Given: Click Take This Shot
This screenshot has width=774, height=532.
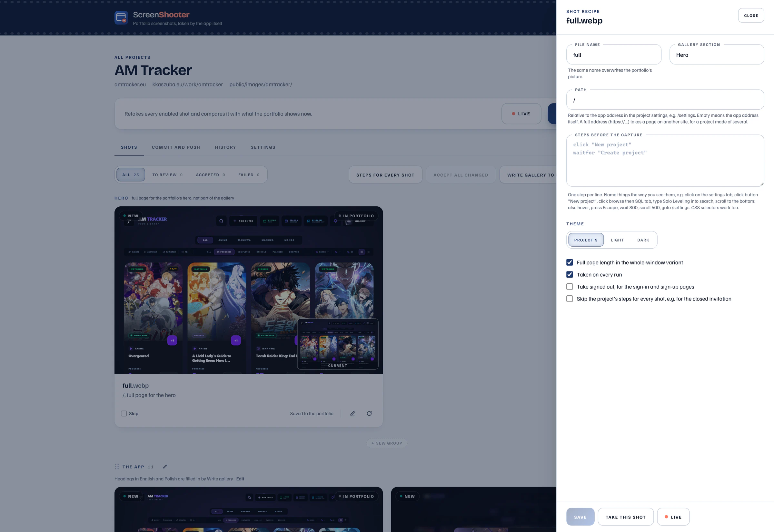Looking at the screenshot, I should pyautogui.click(x=626, y=517).
